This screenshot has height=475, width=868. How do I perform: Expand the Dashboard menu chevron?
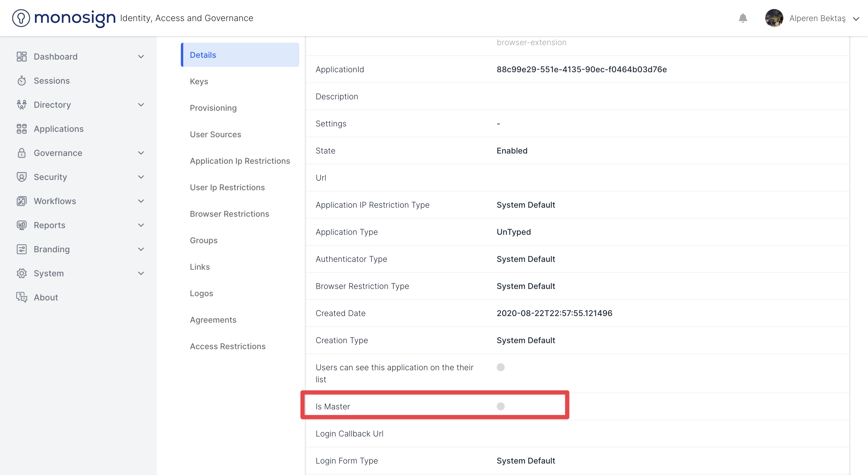[141, 57]
